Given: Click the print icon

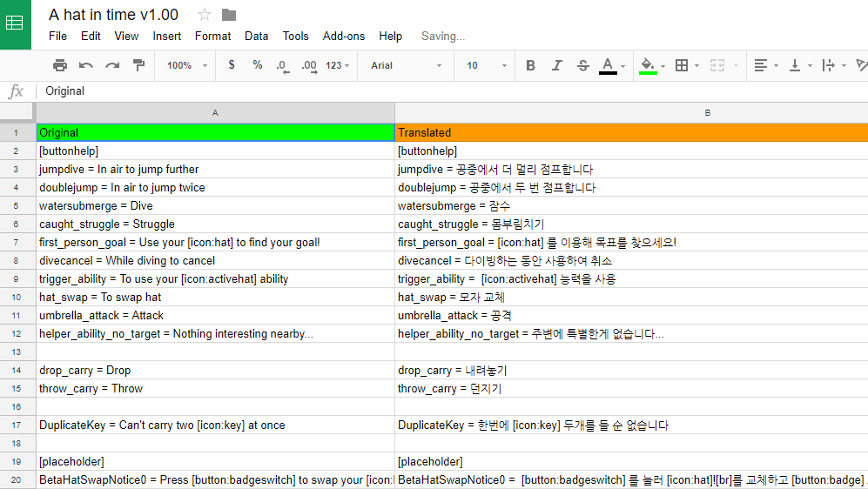Looking at the screenshot, I should [x=60, y=65].
